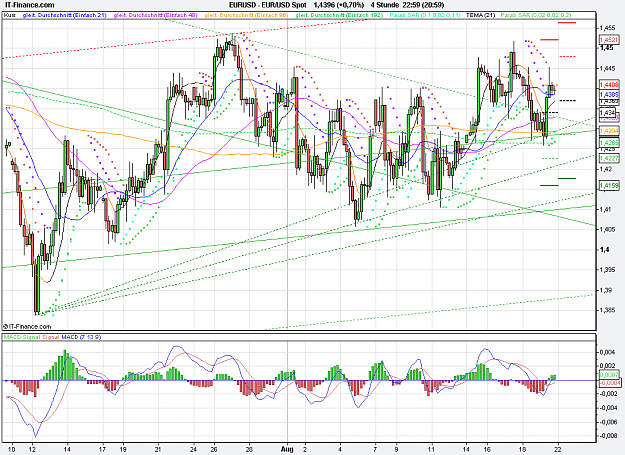Select the Parab SAR (0,1 0,02 0,11) legend entry
The image size is (625, 455).
(425, 15)
